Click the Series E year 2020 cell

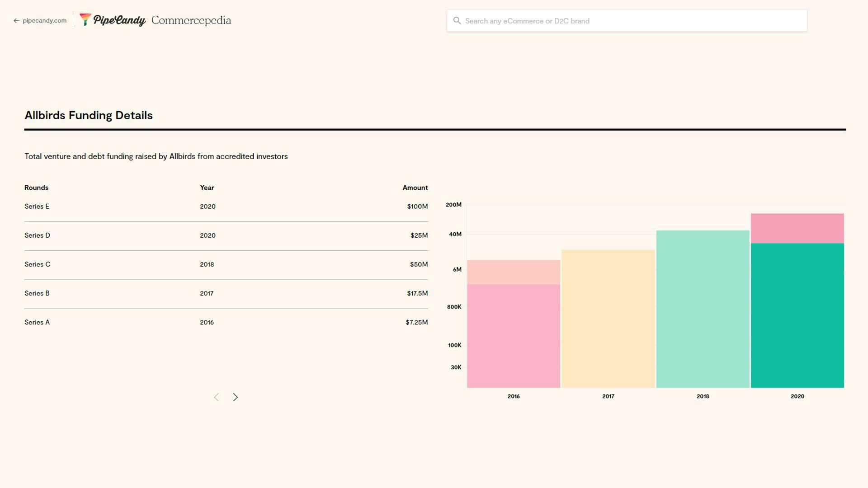point(208,206)
